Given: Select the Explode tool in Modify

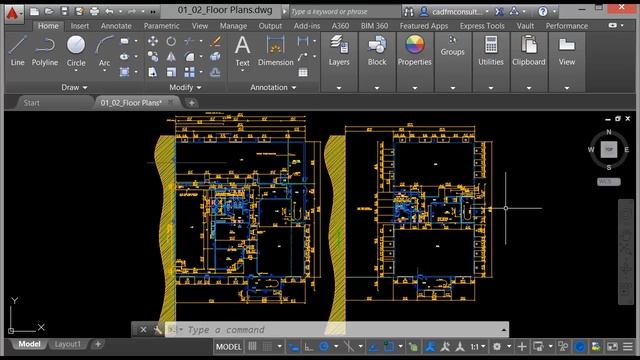Looking at the screenshot, I should click(x=216, y=56).
